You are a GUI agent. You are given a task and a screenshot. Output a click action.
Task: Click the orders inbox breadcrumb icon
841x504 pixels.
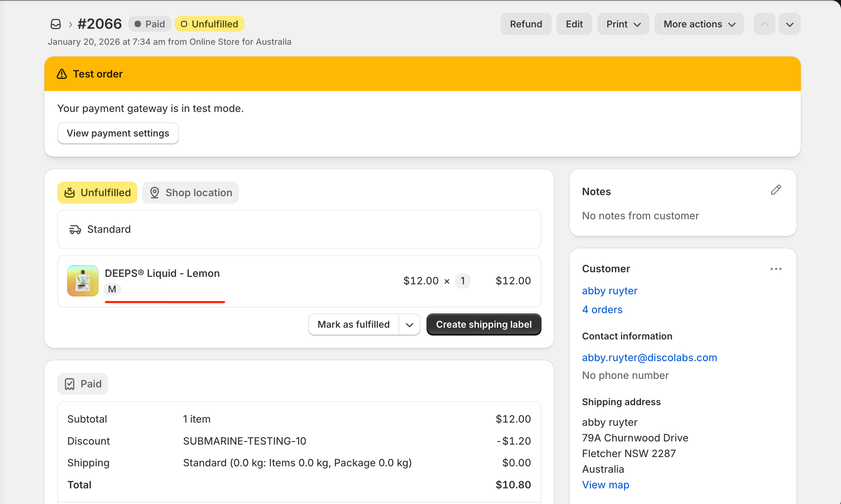[x=56, y=24]
